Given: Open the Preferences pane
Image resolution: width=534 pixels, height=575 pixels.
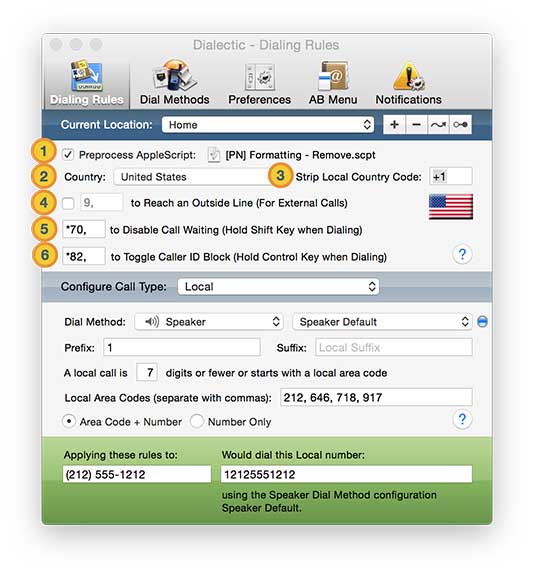Looking at the screenshot, I should click(259, 84).
